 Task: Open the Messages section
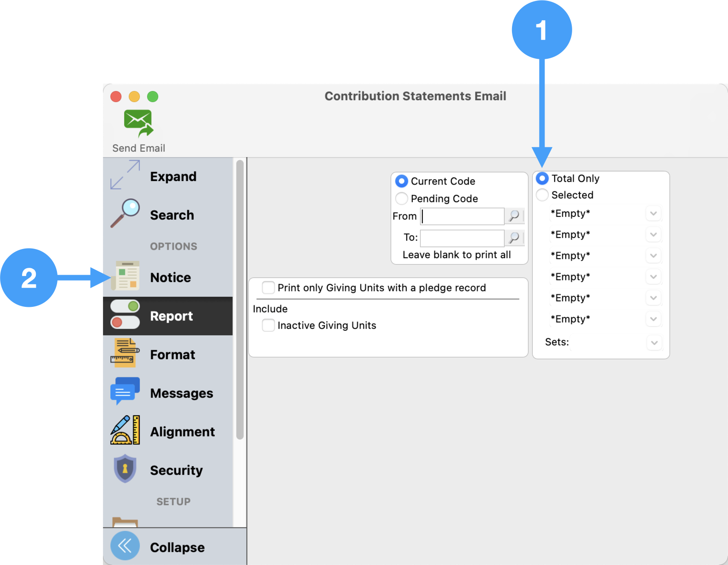tap(168, 393)
